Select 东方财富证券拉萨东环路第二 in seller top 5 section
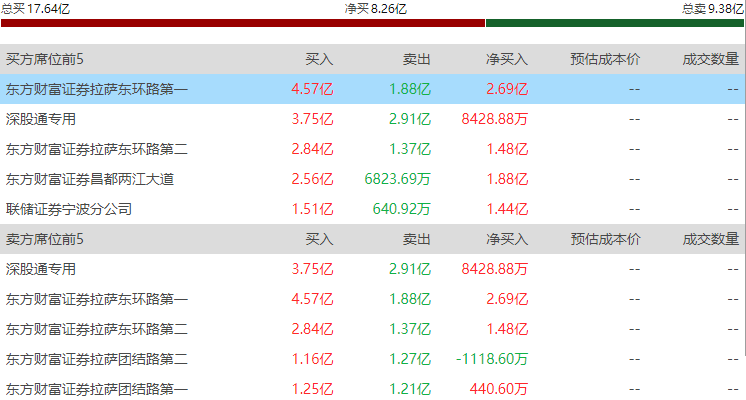746x400 pixels. tap(97, 329)
